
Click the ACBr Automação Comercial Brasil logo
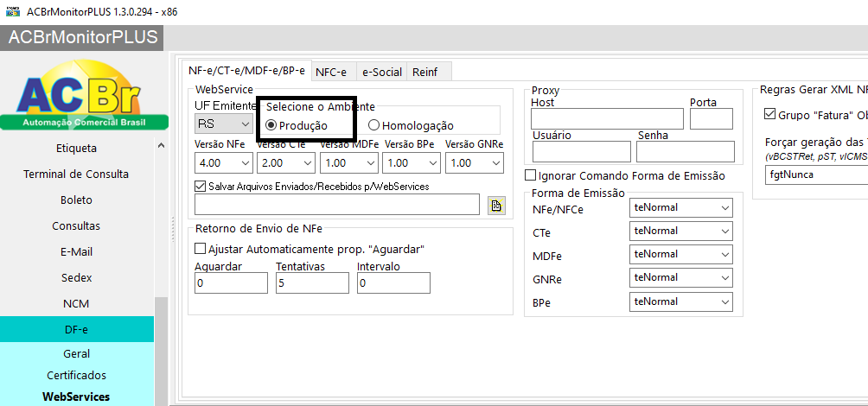click(84, 95)
